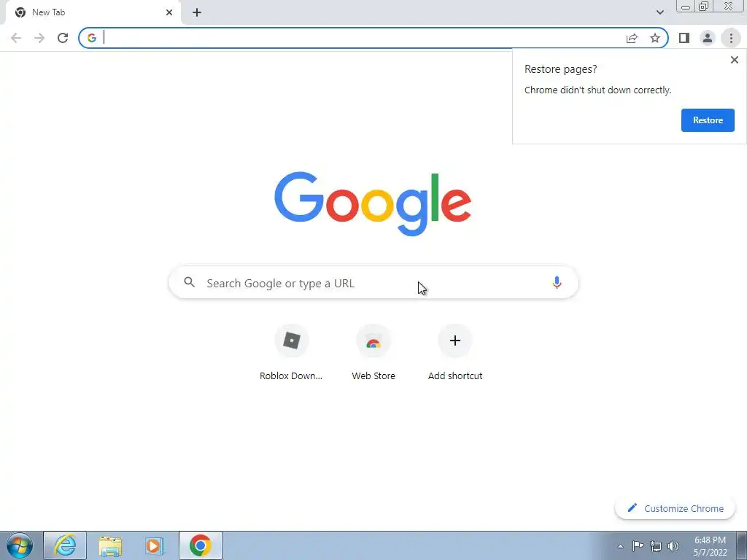The height and width of the screenshot is (560, 747).
Task: Bookmark this tab with the star icon
Action: click(655, 38)
